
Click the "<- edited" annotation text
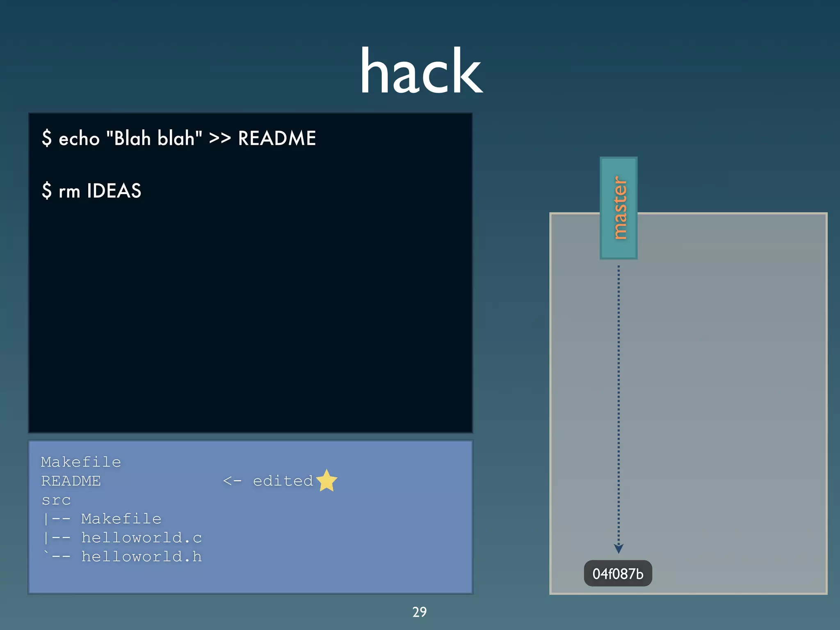coord(268,481)
